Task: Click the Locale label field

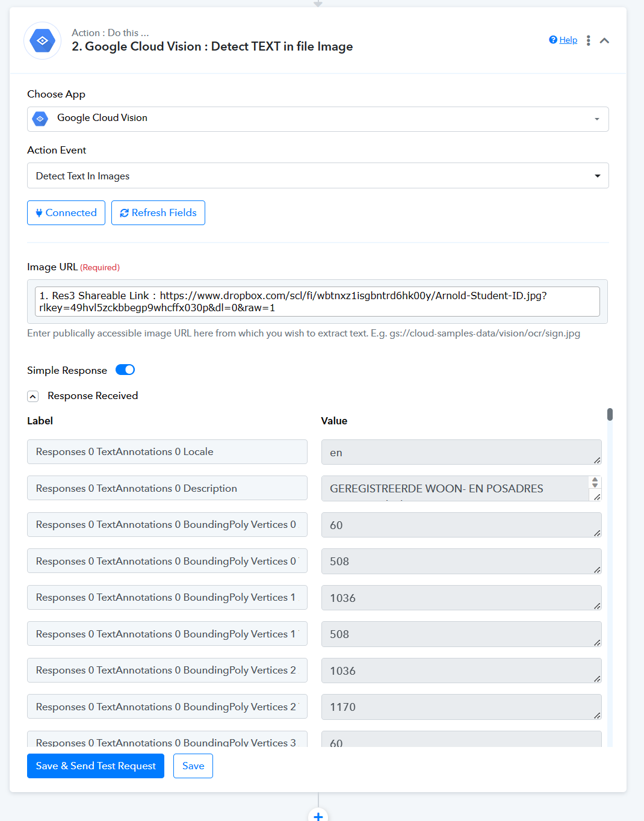Action: (167, 452)
